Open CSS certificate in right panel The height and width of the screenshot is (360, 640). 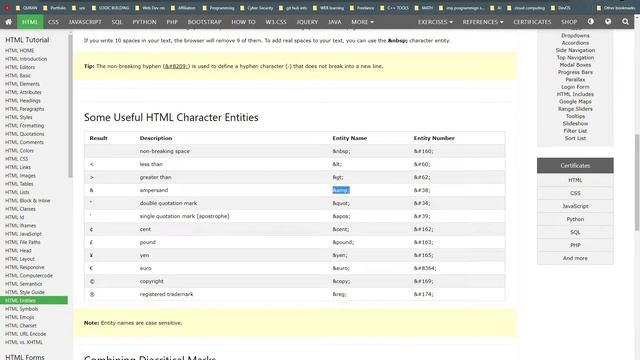pyautogui.click(x=575, y=193)
